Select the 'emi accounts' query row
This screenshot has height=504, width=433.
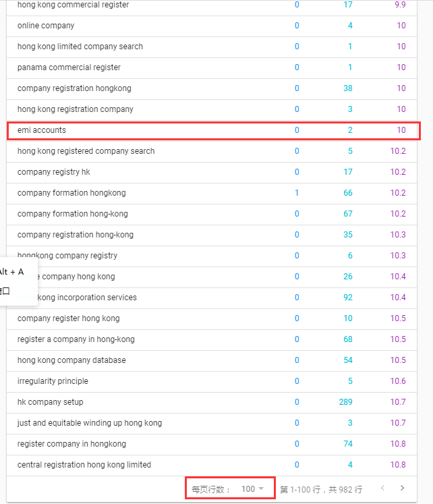point(42,130)
